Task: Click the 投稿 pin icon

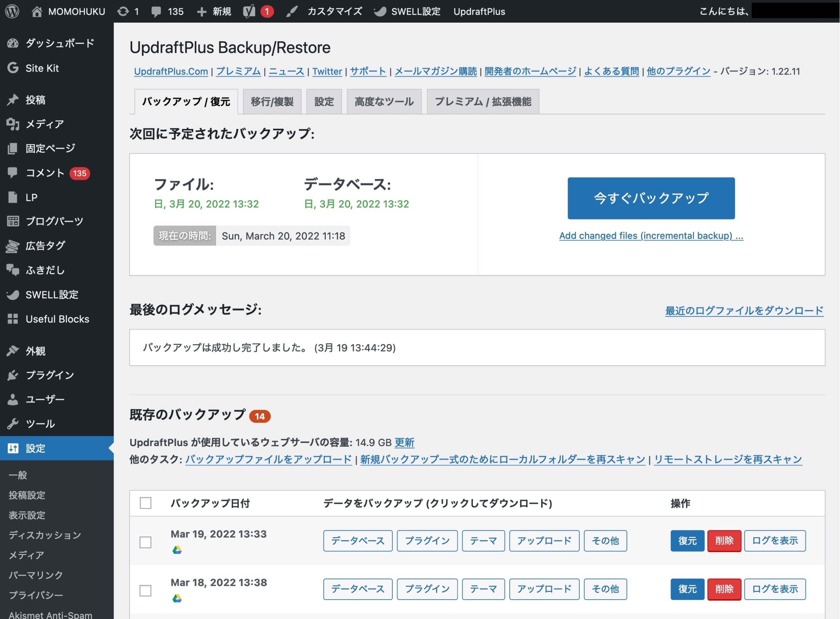Action: [13, 100]
